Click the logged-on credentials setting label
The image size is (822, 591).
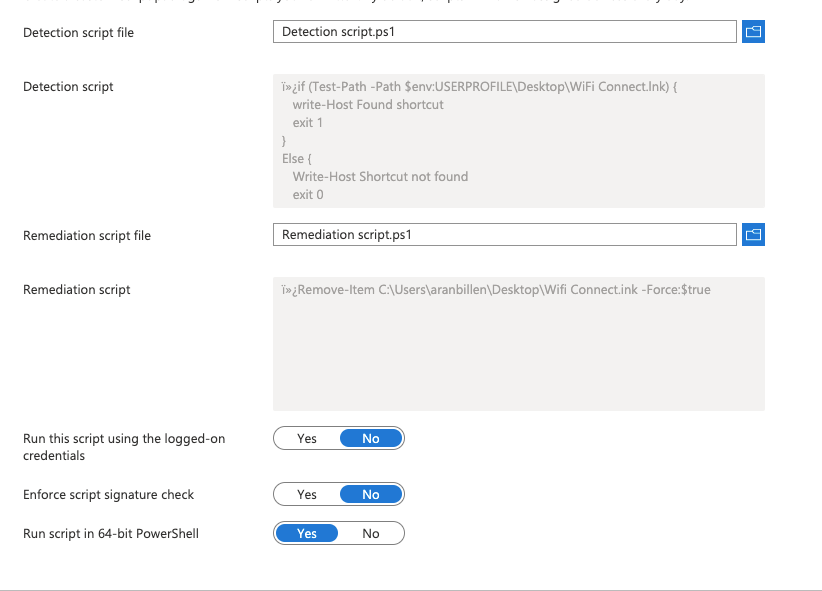tap(124, 445)
